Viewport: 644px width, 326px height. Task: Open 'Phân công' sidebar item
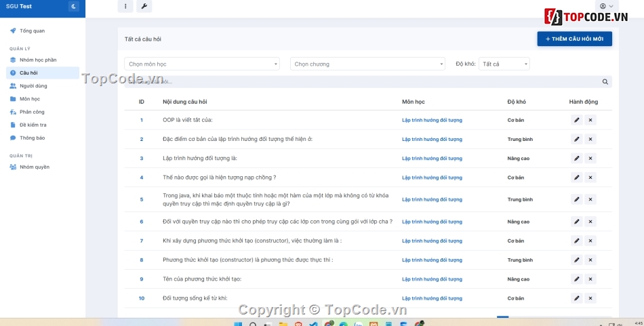point(43,112)
